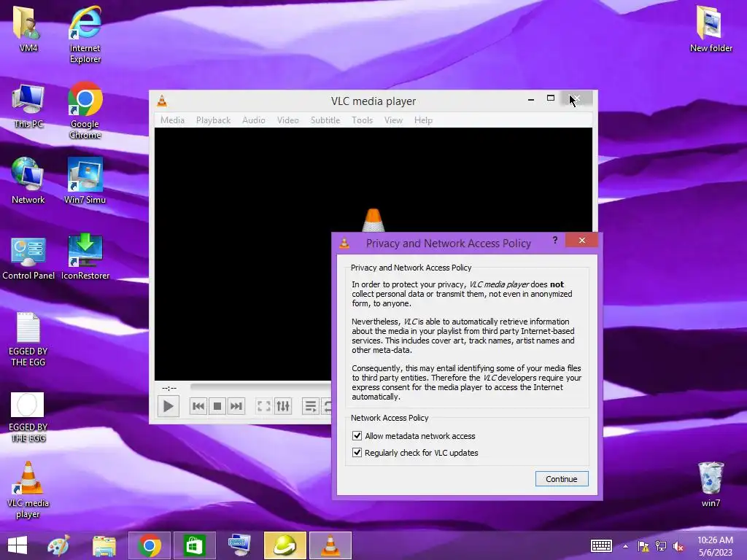The height and width of the screenshot is (560, 747).
Task: Uncheck Regularly check for VLC updates
Action: click(x=357, y=452)
